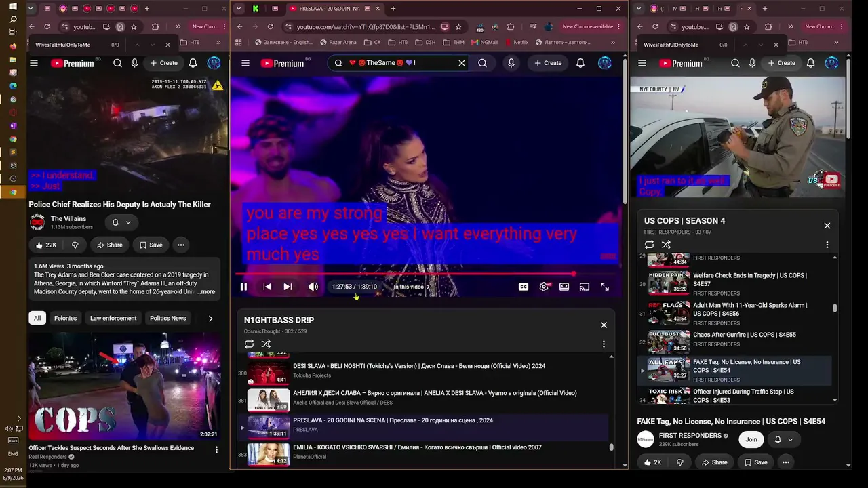Open notifications bell in right window
The image size is (868, 488).
[810, 63]
